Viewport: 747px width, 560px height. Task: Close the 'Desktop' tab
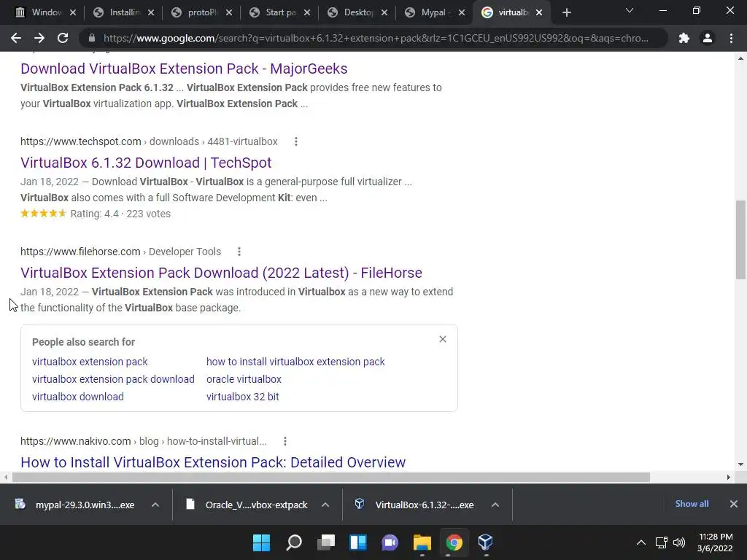pyautogui.click(x=384, y=13)
